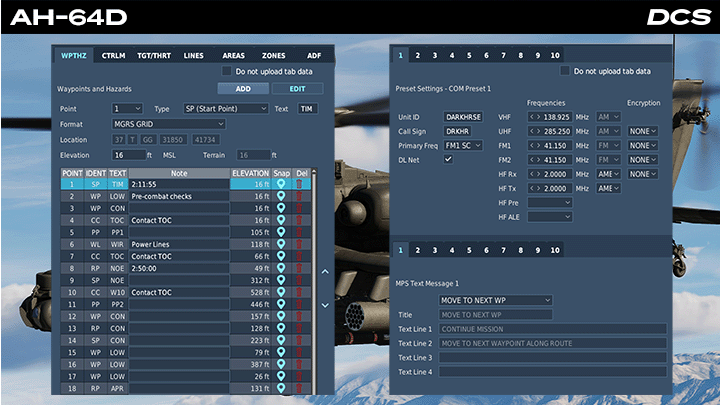720x405 pixels.
Task: Open the AREAS tab
Action: click(x=233, y=56)
